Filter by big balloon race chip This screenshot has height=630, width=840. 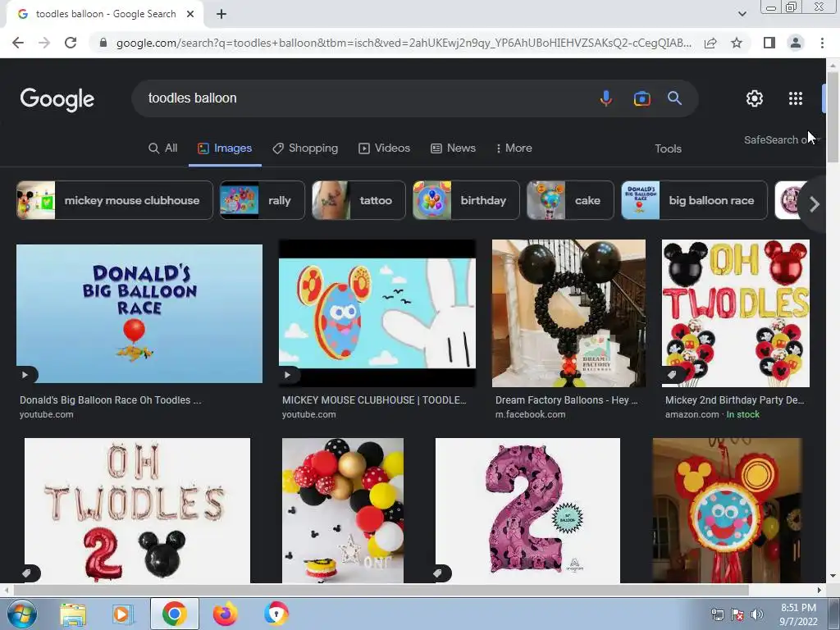pyautogui.click(x=694, y=200)
